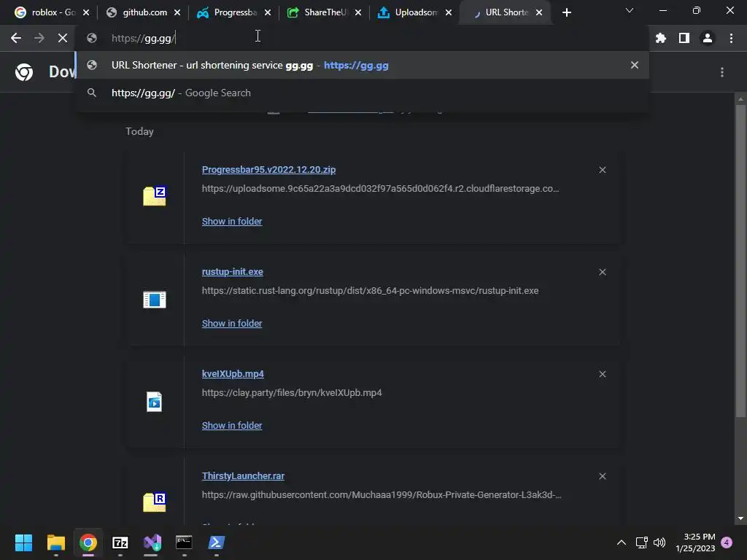Open notification center badge showing 4
Screen dimensions: 747x560
pyautogui.click(x=727, y=542)
